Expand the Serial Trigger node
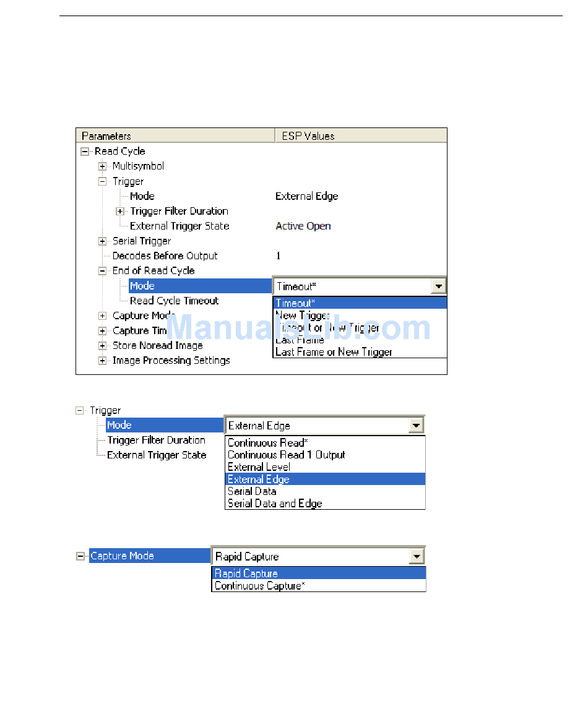This screenshot has width=588, height=722. 102,241
